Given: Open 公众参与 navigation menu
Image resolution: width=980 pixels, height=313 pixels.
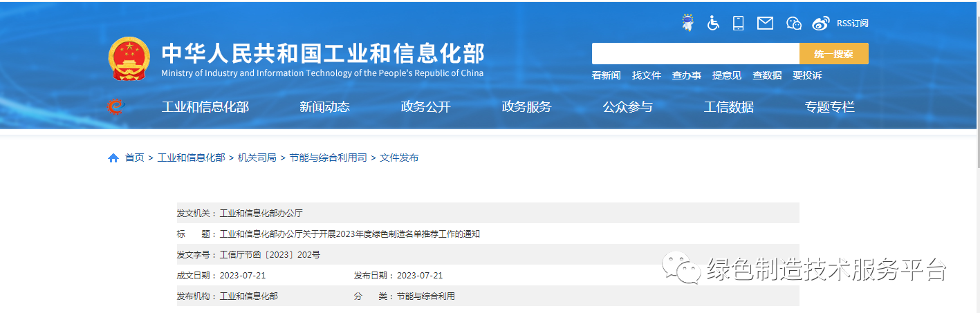Looking at the screenshot, I should pyautogui.click(x=627, y=107).
